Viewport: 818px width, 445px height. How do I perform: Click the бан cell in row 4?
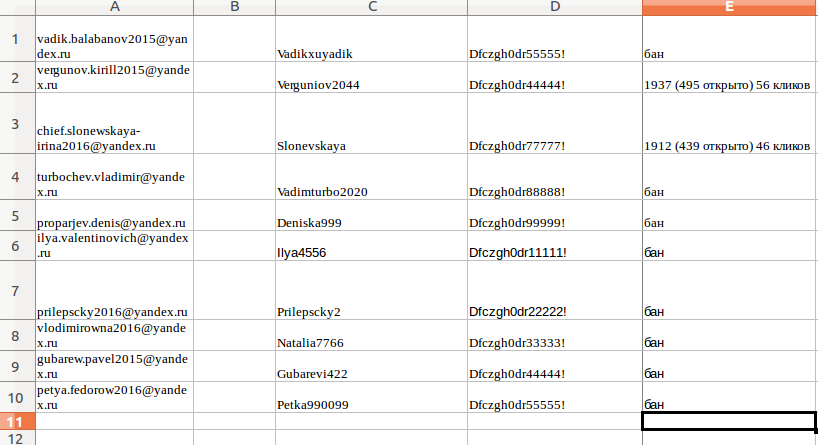(x=730, y=176)
